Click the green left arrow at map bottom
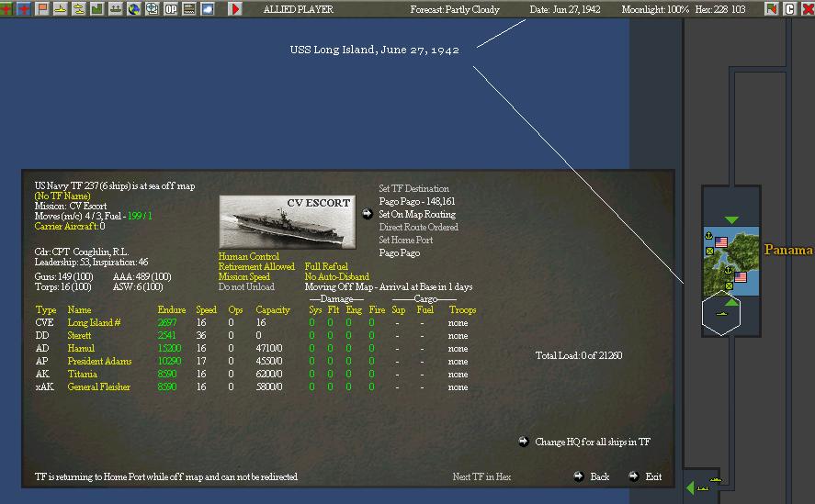Viewport: 815px width, 504px height. click(690, 487)
